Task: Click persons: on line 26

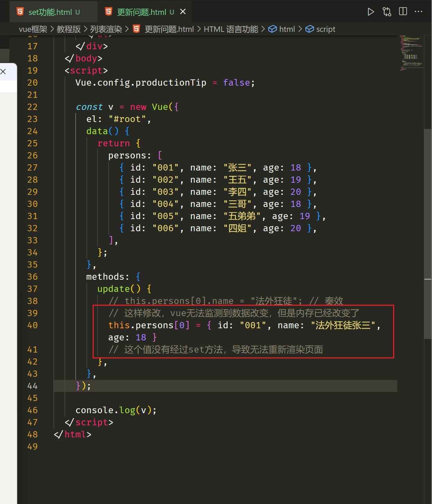Action: click(130, 155)
